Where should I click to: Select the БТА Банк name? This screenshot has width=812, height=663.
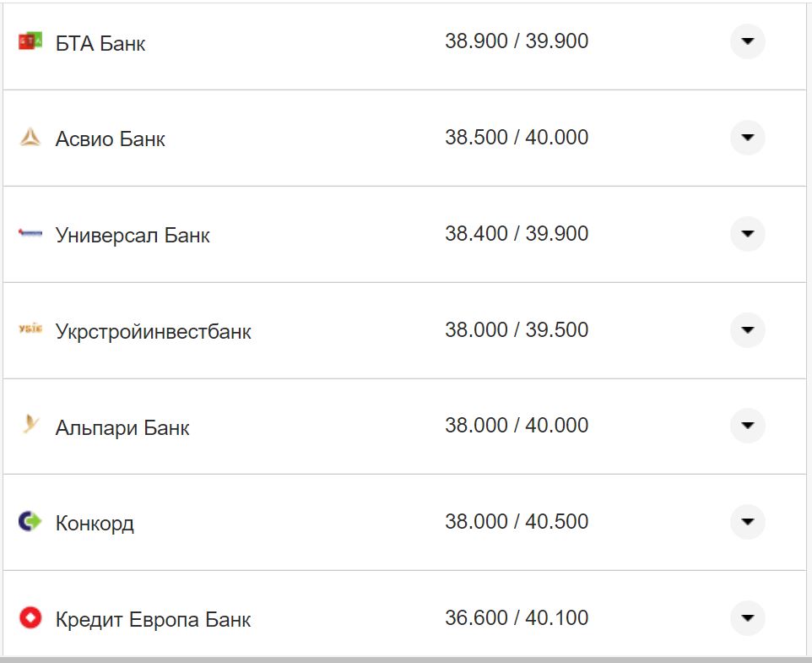pos(100,43)
